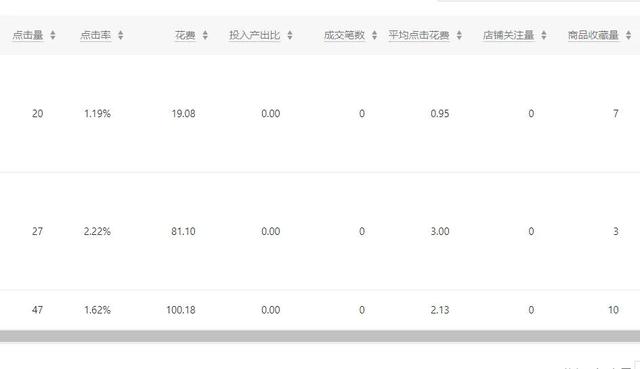Sort by 商品收藏量 using its sort arrows
The height and width of the screenshot is (369, 640).
pos(628,35)
